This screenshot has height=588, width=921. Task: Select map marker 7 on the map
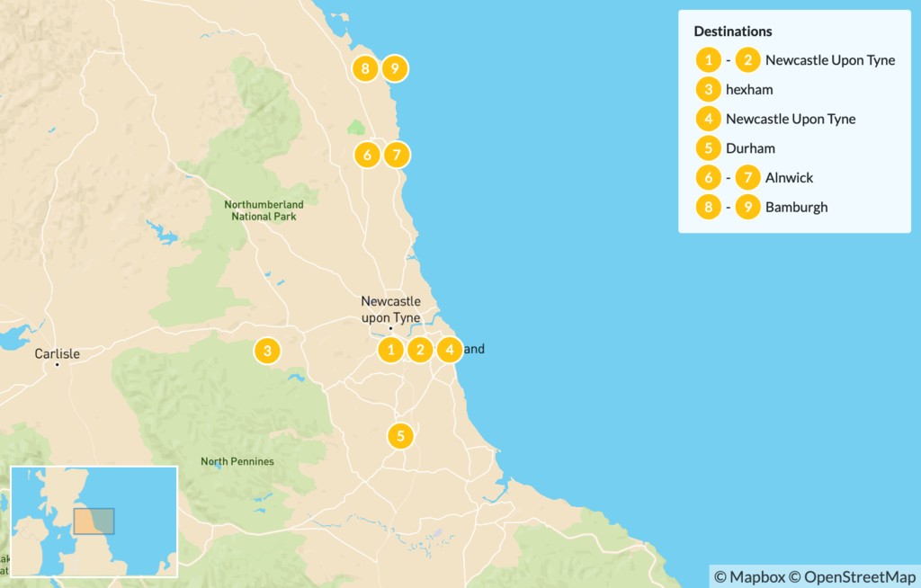tap(397, 155)
